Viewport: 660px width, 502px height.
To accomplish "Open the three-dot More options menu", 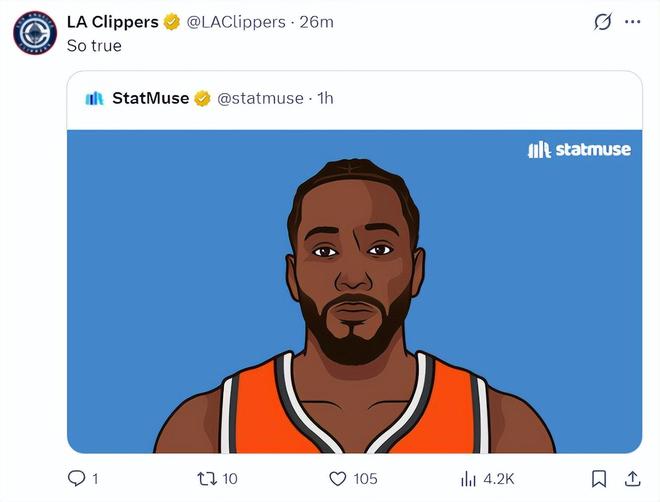I will click(x=632, y=22).
